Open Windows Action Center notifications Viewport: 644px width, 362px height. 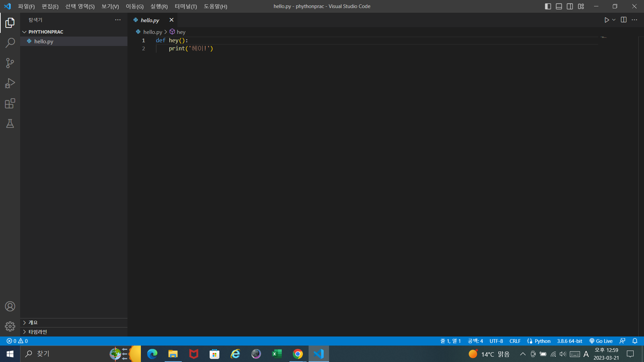click(x=630, y=354)
